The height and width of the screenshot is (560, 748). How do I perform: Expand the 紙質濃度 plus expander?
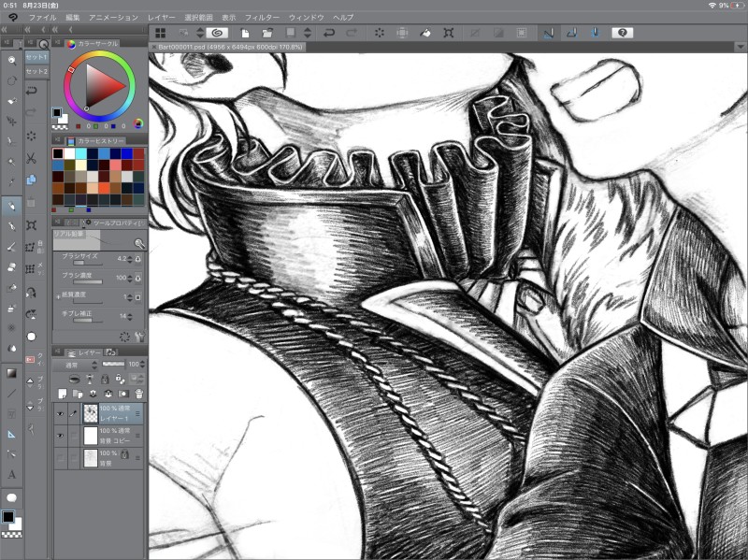(58, 296)
